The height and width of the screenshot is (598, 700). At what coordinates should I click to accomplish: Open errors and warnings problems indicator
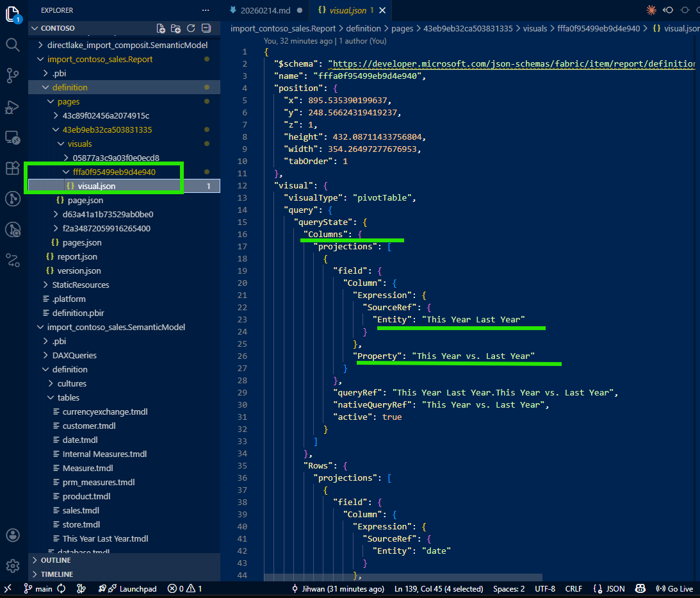(185, 588)
